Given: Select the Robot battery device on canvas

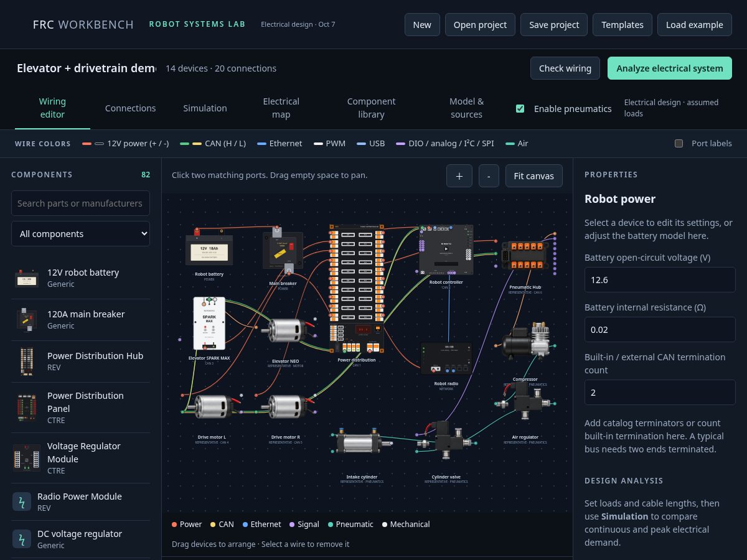Looking at the screenshot, I should [209, 250].
